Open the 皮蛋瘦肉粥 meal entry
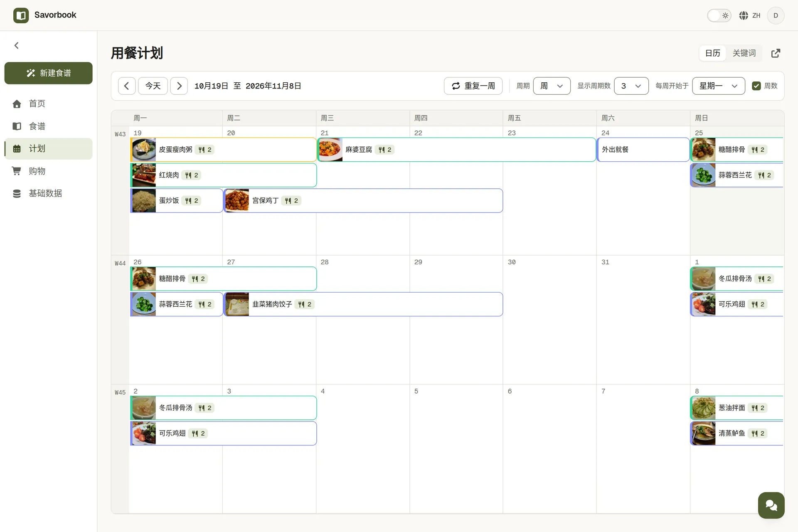This screenshot has height=532, width=798. tap(224, 150)
